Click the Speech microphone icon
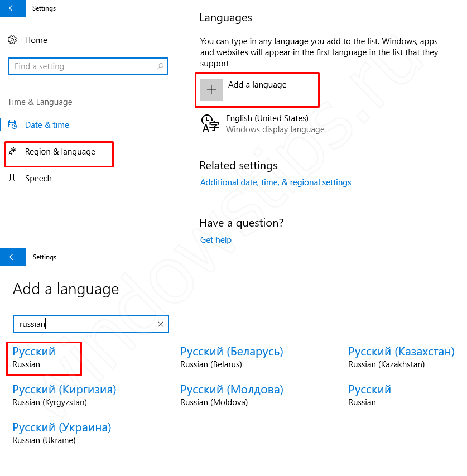This screenshot has width=467, height=476. click(12, 179)
